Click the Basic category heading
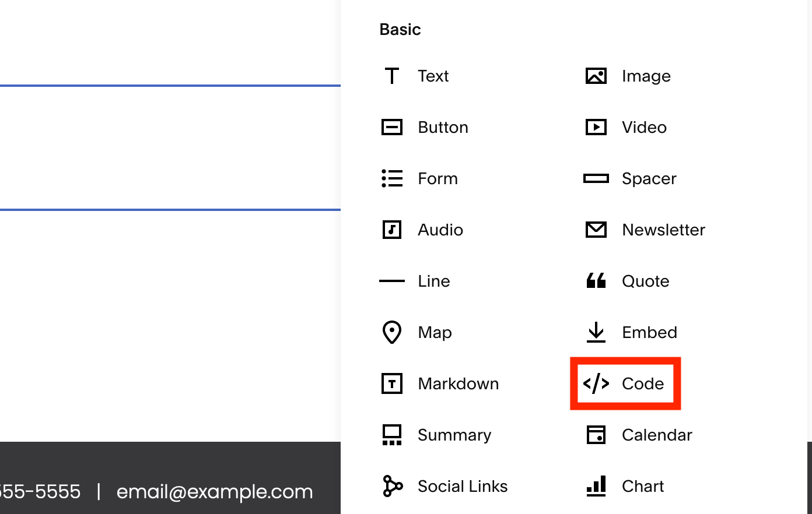Viewport: 812px width, 514px height. 400,29
